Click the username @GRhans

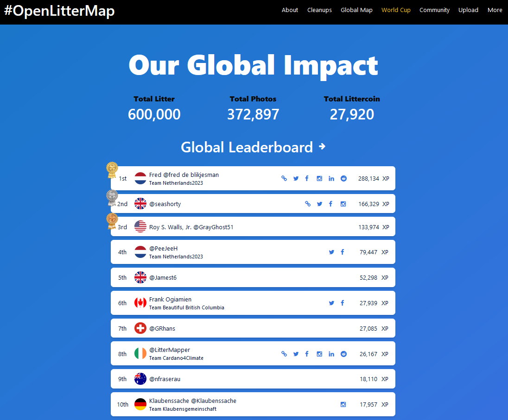[162, 328]
